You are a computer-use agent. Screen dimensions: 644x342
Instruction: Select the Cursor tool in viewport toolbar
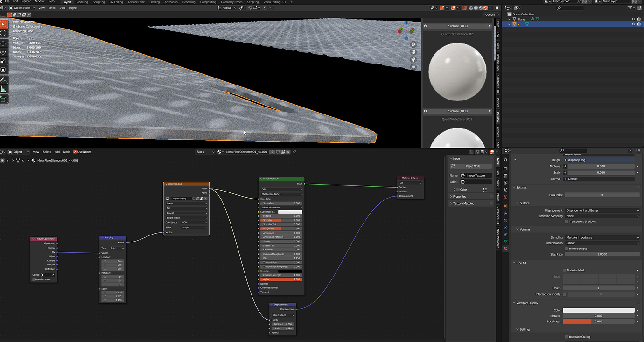point(3,33)
